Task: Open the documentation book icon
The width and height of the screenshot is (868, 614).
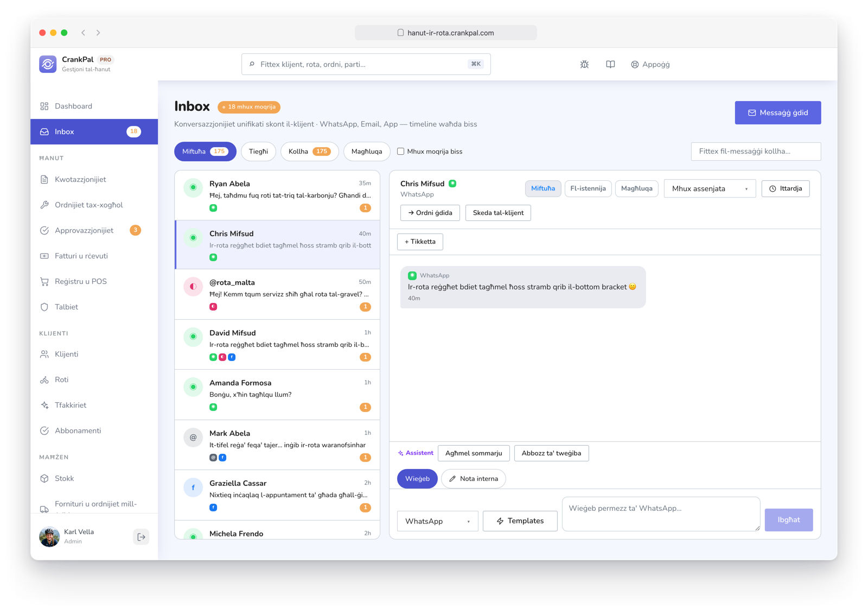Action: (x=610, y=64)
